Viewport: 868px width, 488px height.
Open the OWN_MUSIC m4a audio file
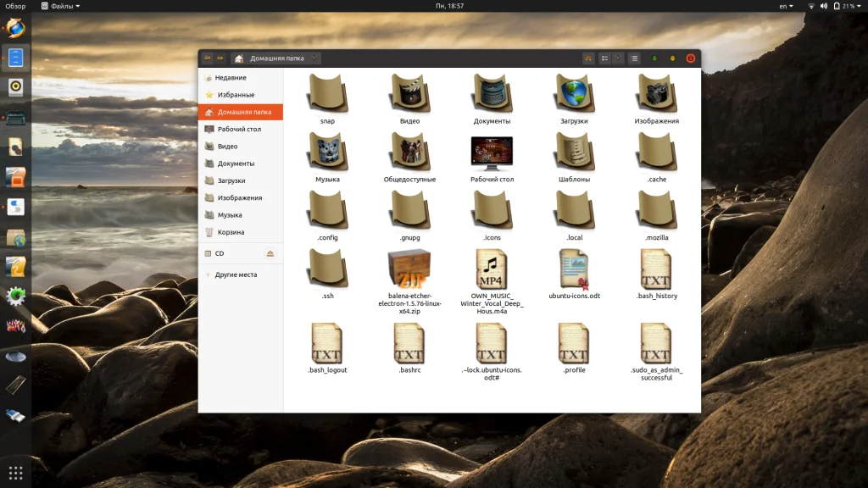[x=492, y=271]
